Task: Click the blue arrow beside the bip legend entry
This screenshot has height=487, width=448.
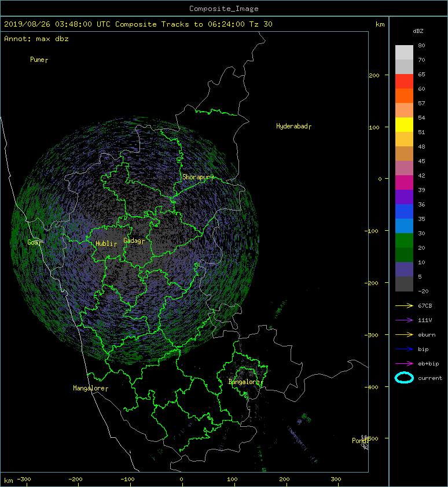Action: pyautogui.click(x=404, y=349)
